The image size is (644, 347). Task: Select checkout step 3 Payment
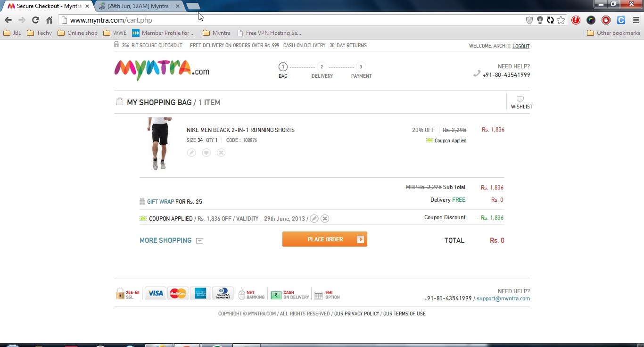[361, 71]
